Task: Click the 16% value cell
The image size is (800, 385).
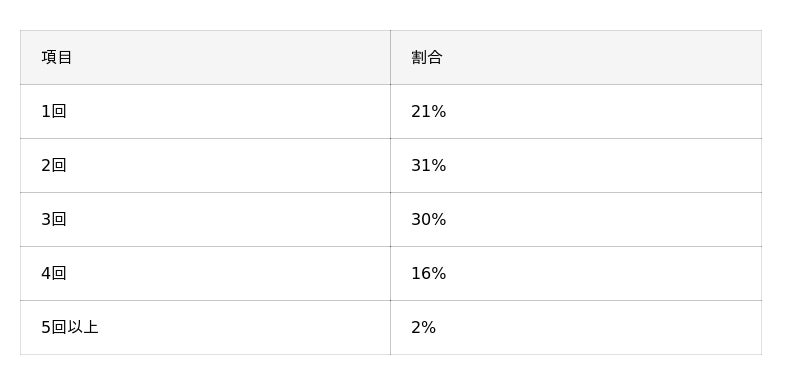Action: tap(429, 273)
